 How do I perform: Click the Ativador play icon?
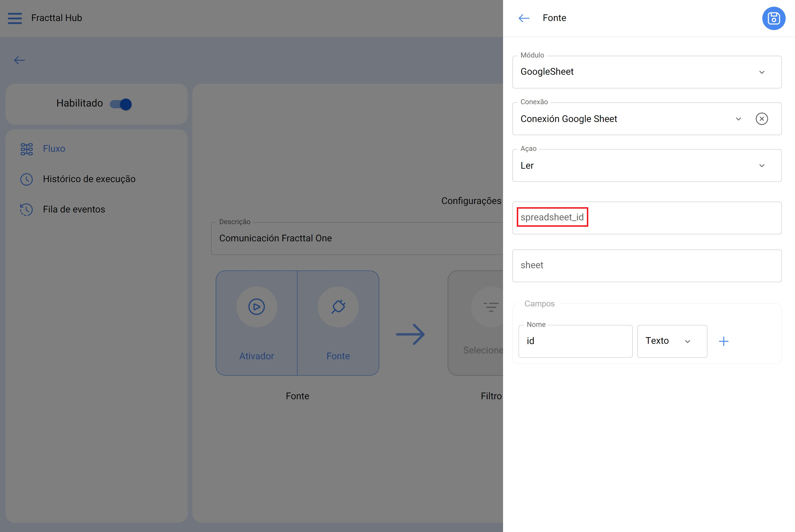coord(257,307)
